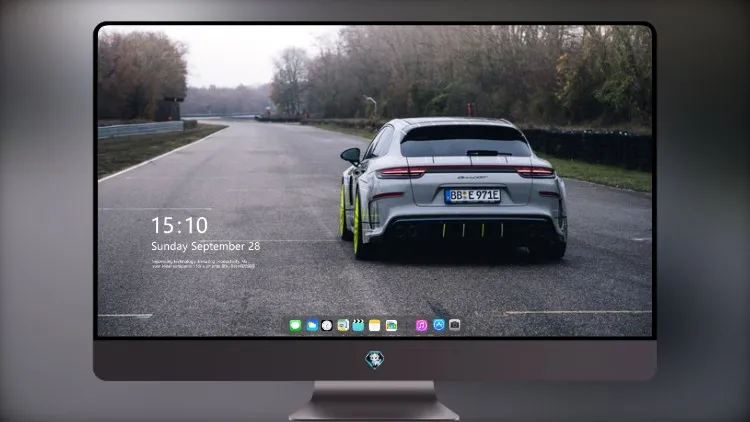Screen dimensions: 750x422
Task: Select the small quote text below date
Action: point(203,264)
